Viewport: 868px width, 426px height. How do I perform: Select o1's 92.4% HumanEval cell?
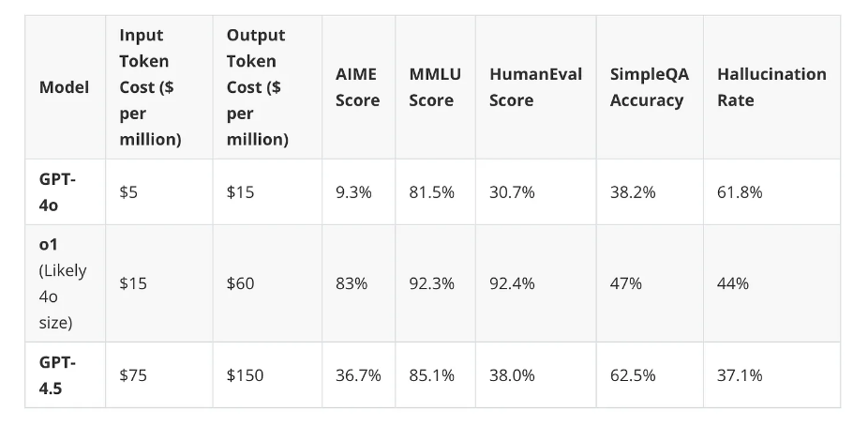coord(512,283)
